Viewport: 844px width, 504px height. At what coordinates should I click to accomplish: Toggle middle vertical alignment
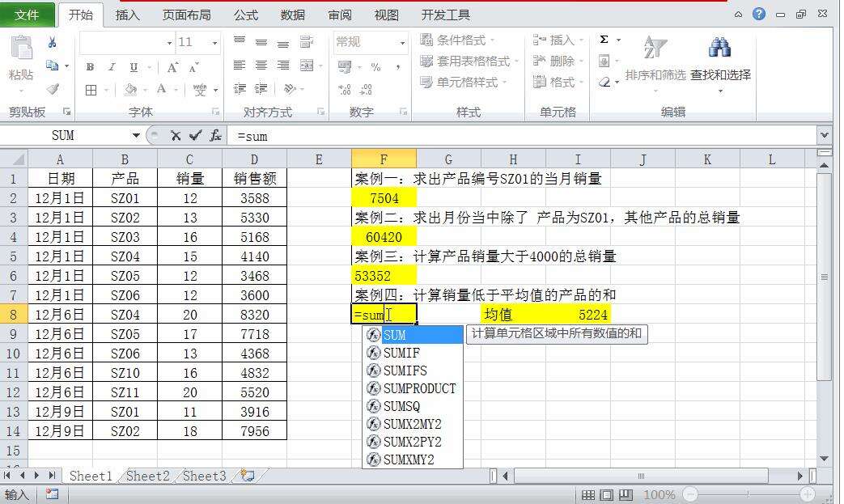tap(261, 41)
